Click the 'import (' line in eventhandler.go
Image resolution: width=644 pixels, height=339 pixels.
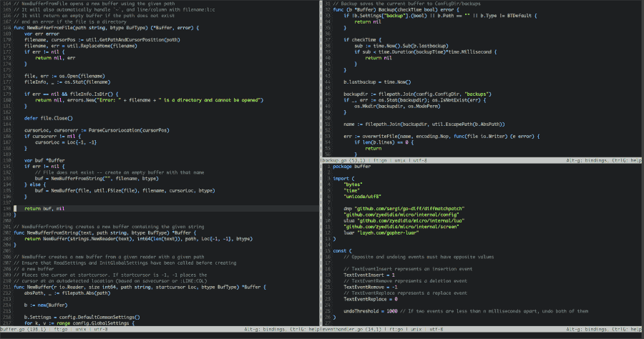343,179
